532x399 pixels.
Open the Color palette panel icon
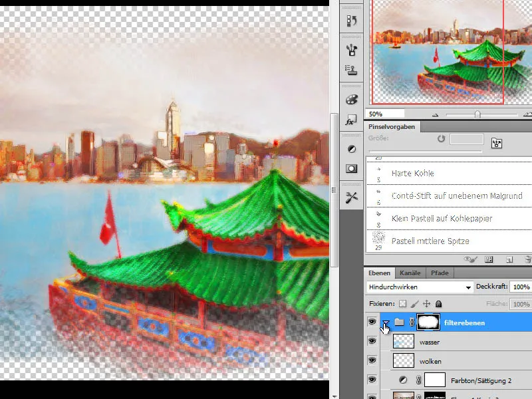352,100
